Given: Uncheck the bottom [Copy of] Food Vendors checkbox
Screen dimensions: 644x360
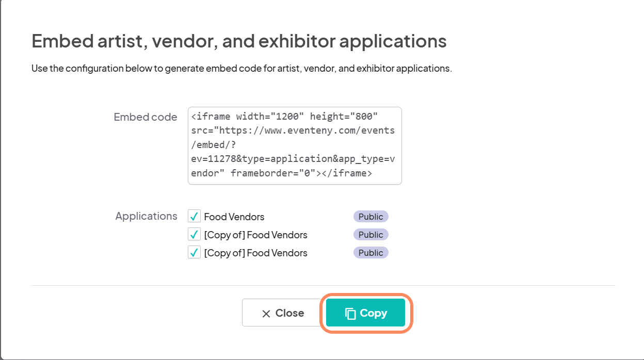Looking at the screenshot, I should pos(194,253).
